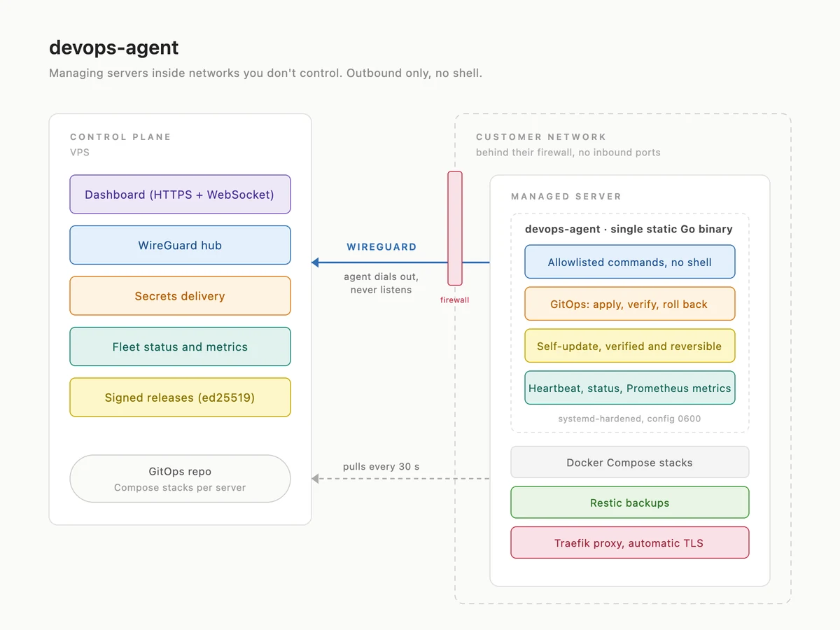Click Traefik proxy, automatic TLS box
Viewport: 840px width, 630px height.
pos(630,543)
